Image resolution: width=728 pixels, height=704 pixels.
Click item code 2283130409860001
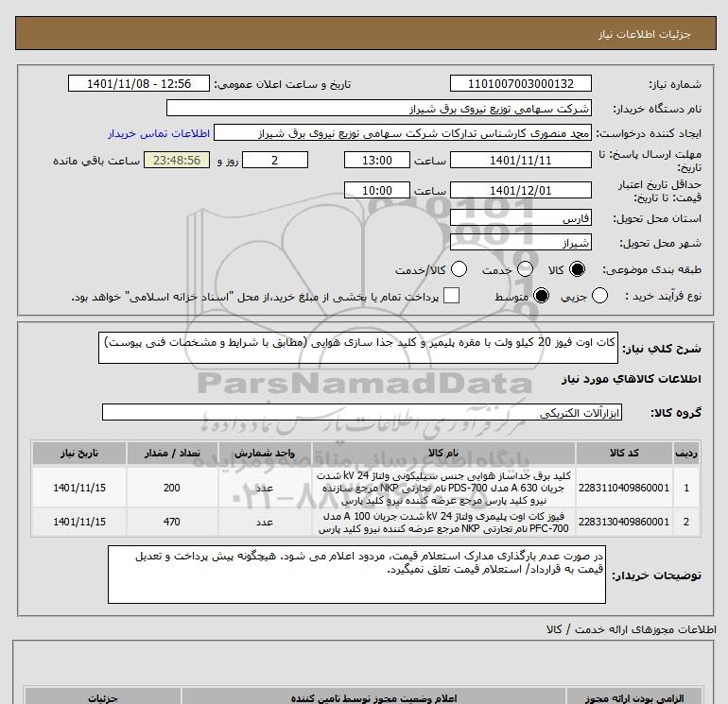pos(624,522)
